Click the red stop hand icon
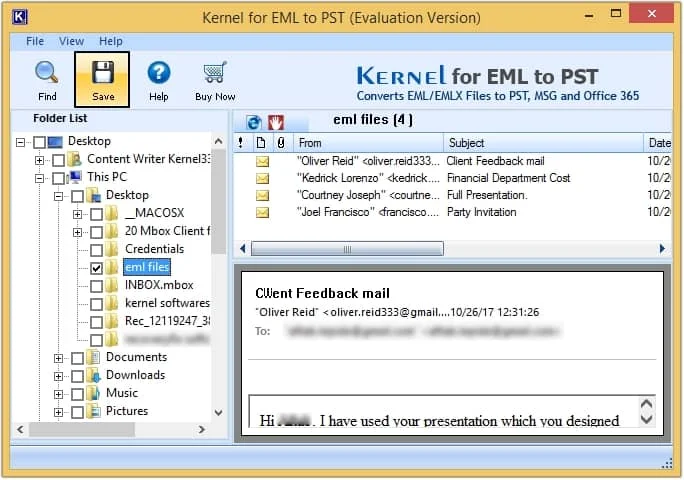 (x=276, y=123)
